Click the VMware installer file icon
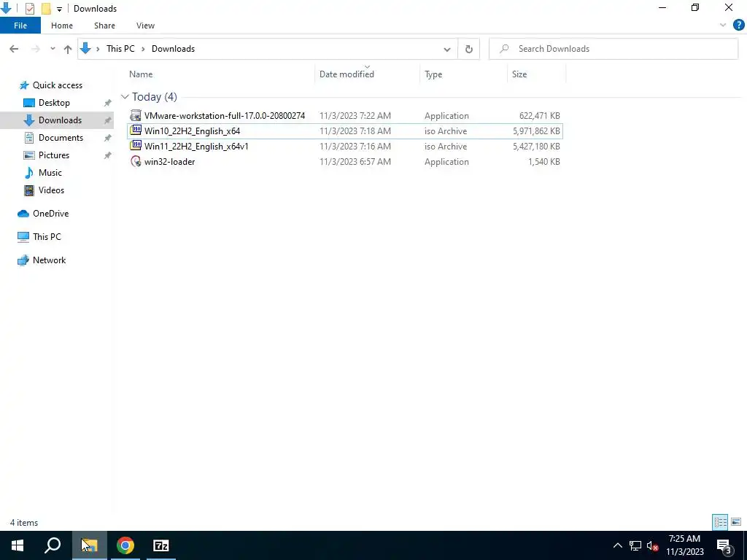 coord(136,115)
